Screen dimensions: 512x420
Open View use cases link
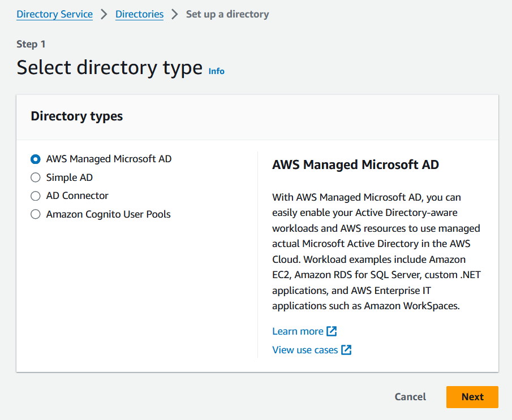coord(305,350)
